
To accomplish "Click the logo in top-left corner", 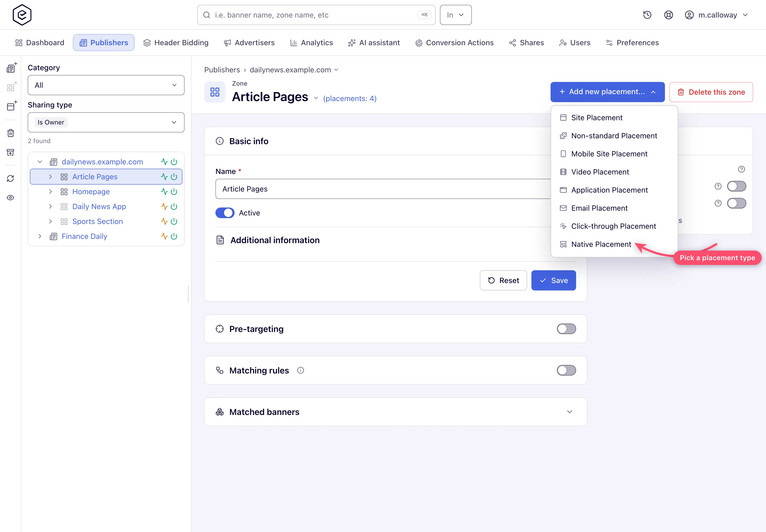I will coord(22,15).
